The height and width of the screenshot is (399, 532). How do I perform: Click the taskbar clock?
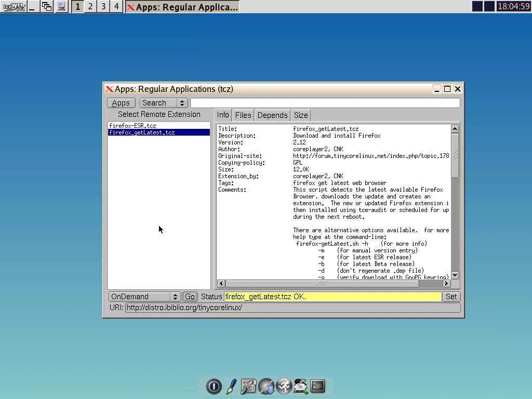point(513,6)
